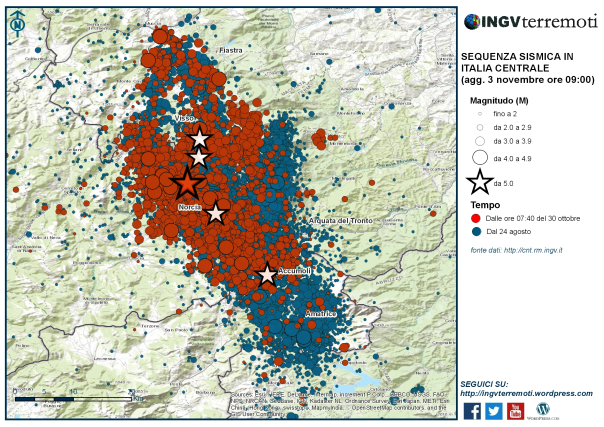Select the white star near Accumoli

pyautogui.click(x=267, y=274)
